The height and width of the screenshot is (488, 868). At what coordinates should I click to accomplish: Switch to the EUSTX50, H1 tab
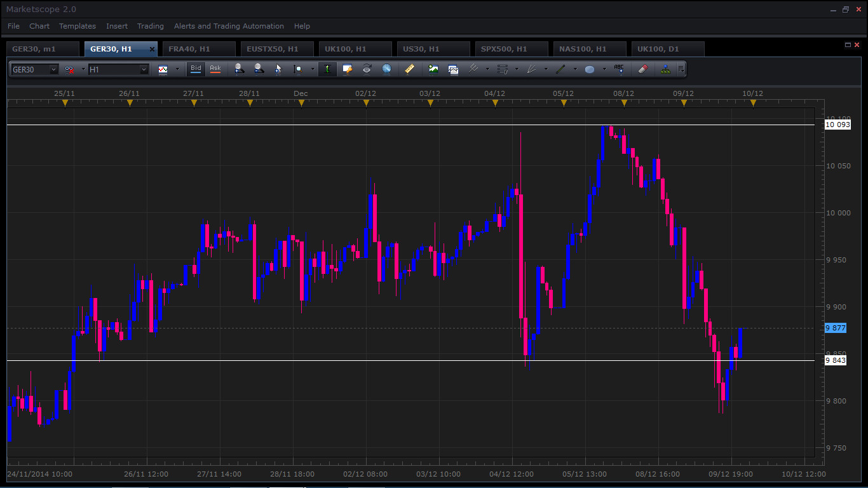click(277, 49)
